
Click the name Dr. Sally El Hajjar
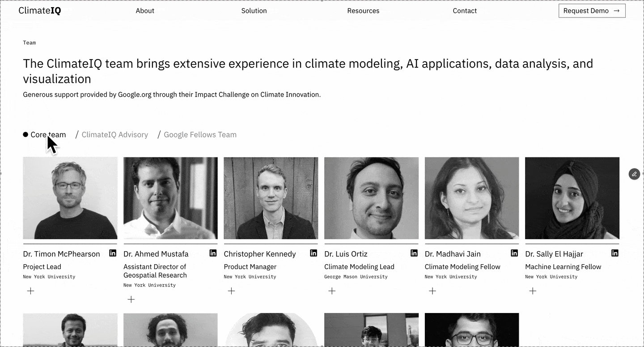(x=554, y=254)
